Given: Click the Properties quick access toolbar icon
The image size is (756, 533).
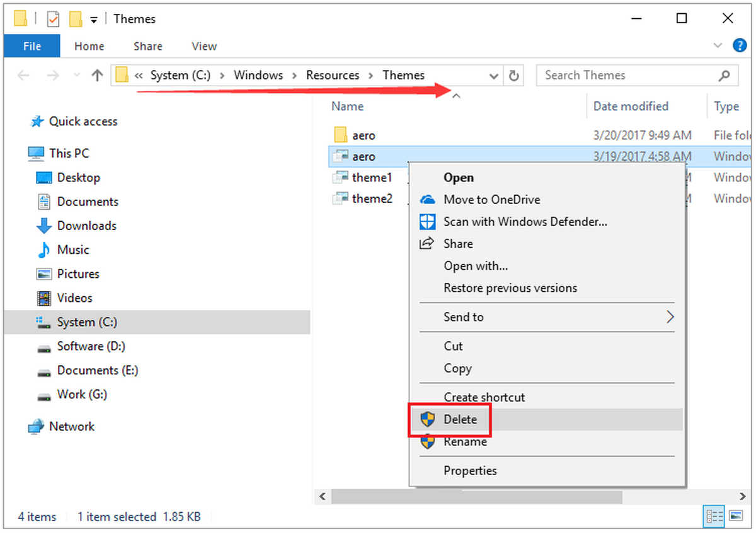Looking at the screenshot, I should click(53, 19).
